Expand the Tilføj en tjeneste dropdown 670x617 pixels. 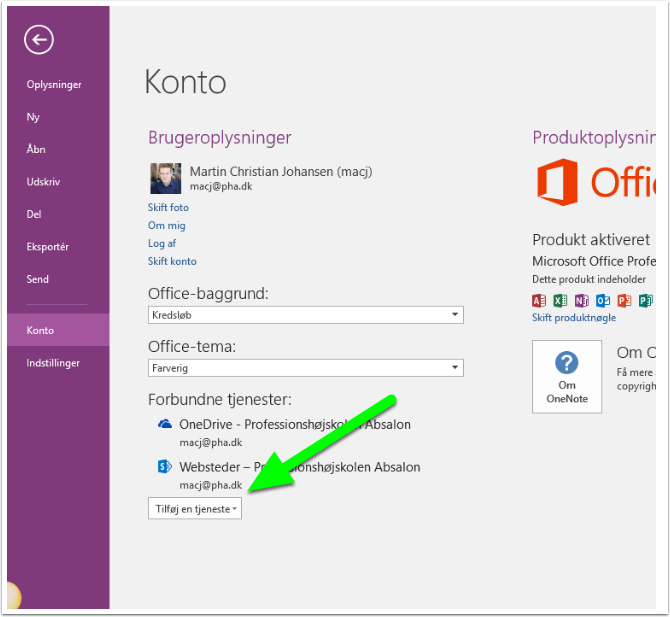(x=195, y=508)
